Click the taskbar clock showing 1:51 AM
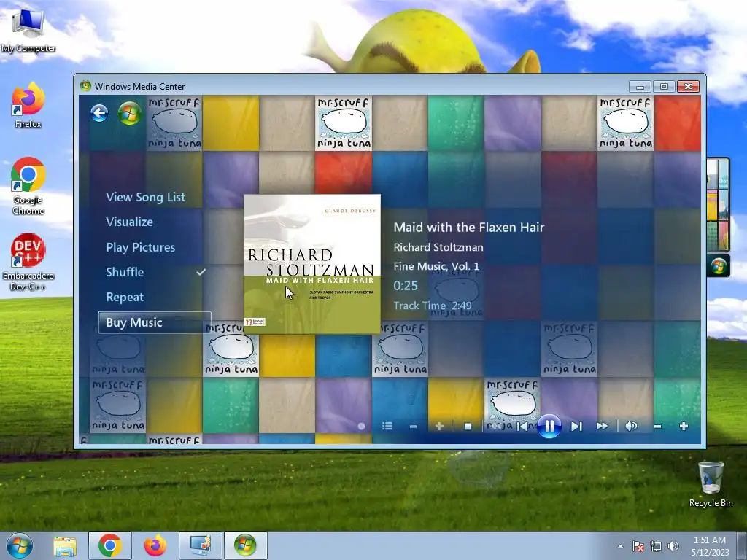 point(710,545)
